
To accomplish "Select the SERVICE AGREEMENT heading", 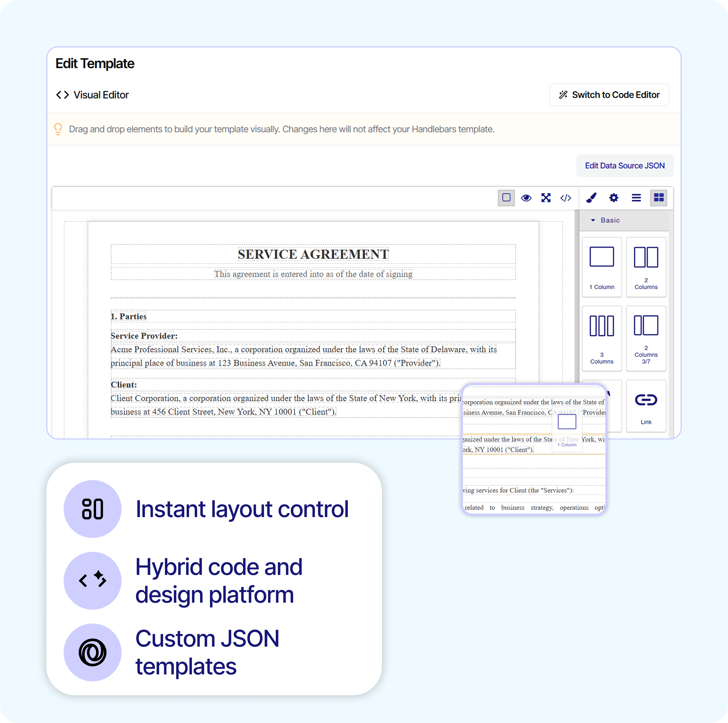I will tap(313, 254).
